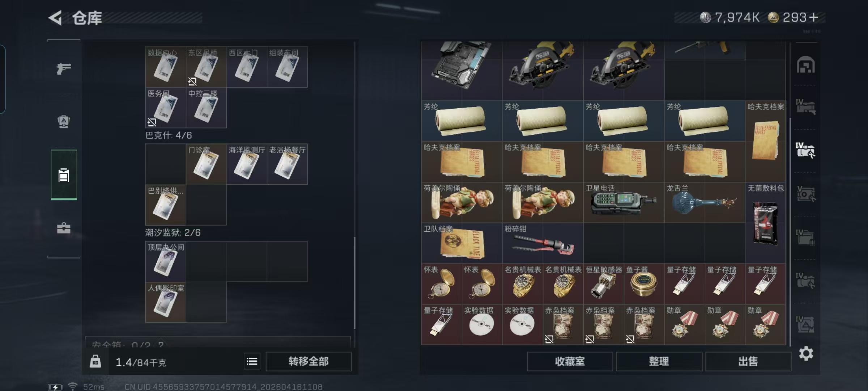This screenshot has height=391, width=868.
Task: Select the keycard tab in left sidebar
Action: tap(64, 175)
